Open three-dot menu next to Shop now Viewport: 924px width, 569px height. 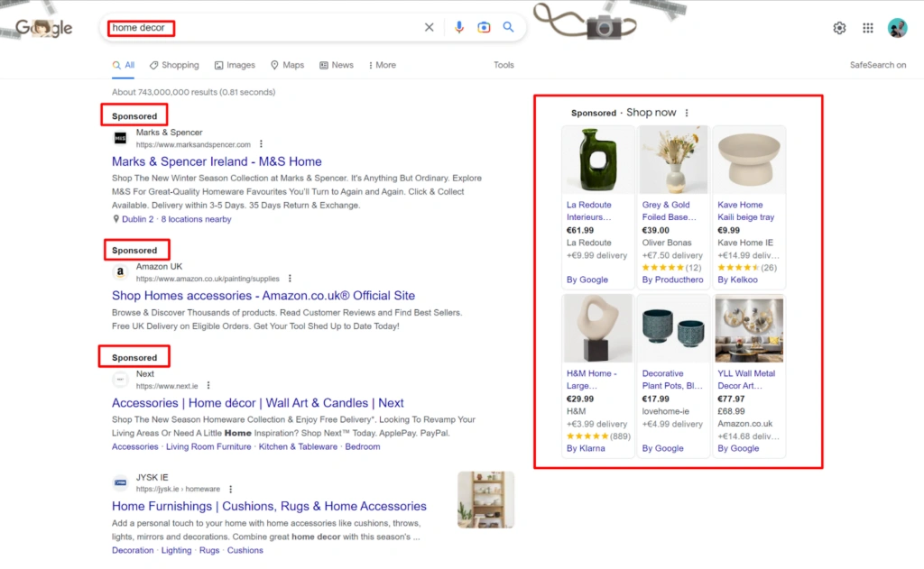coord(687,113)
